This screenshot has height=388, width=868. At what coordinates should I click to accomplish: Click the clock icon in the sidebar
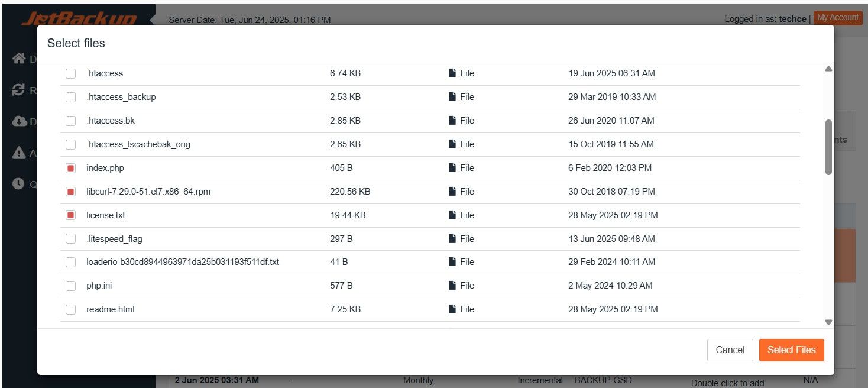(x=19, y=183)
